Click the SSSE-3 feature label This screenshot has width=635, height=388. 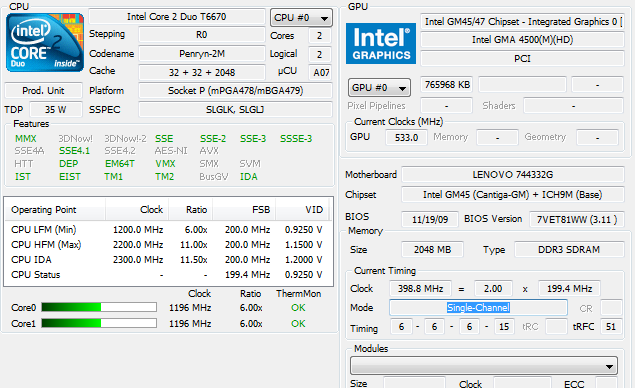(x=296, y=139)
